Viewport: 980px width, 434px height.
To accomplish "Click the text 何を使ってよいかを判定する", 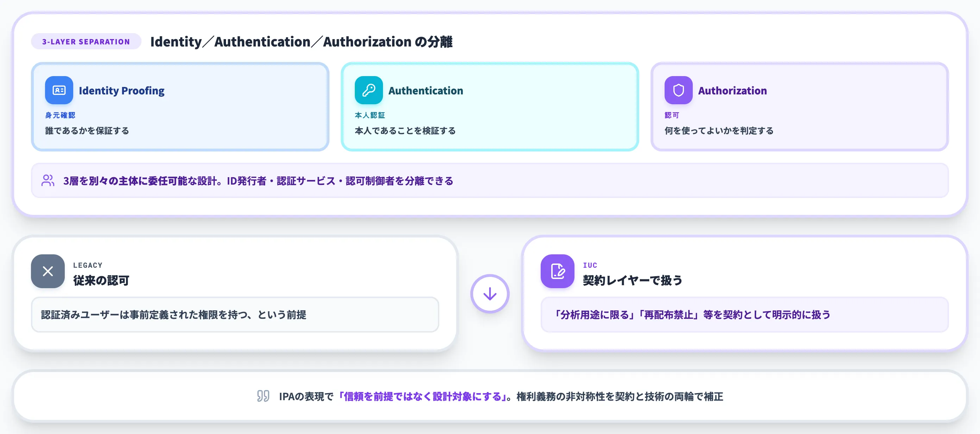I will (719, 131).
